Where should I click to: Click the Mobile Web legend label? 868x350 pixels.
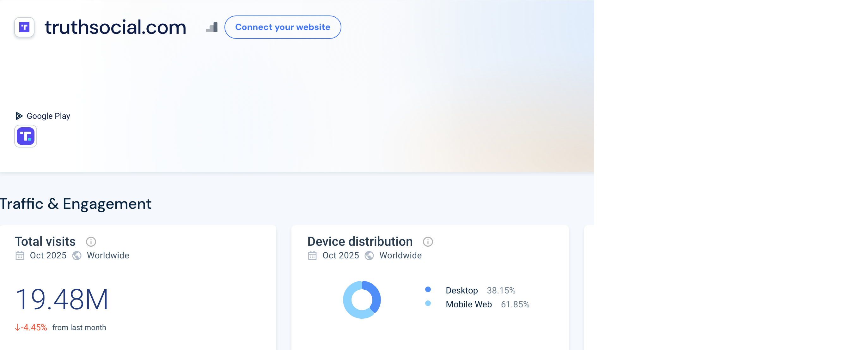469,304
